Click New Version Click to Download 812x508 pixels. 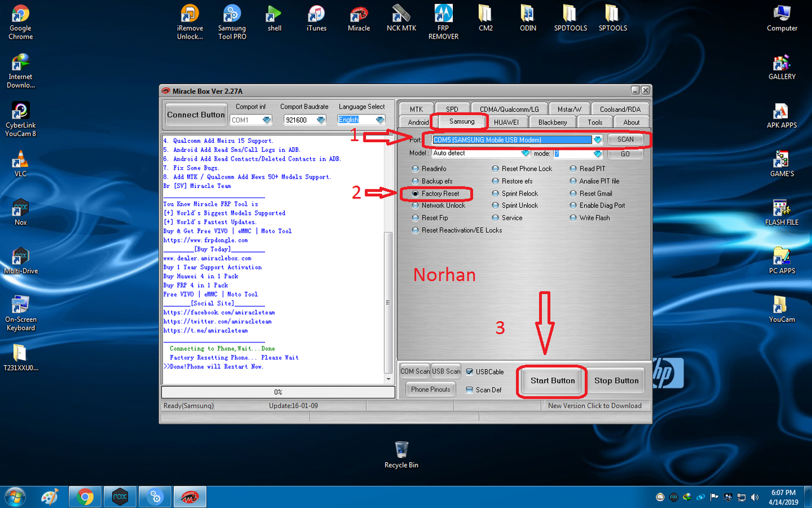click(x=594, y=406)
